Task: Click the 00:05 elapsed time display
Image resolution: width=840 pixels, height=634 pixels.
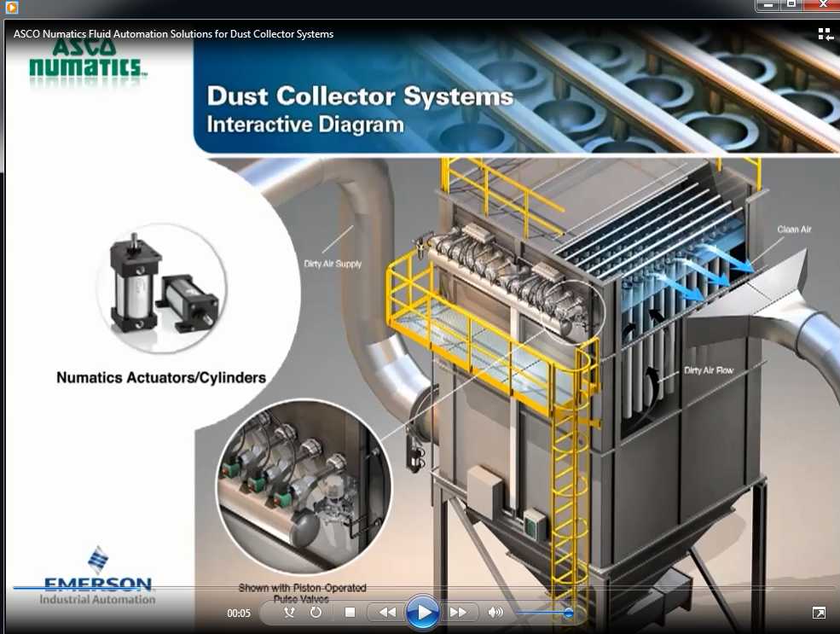Action: pos(239,613)
